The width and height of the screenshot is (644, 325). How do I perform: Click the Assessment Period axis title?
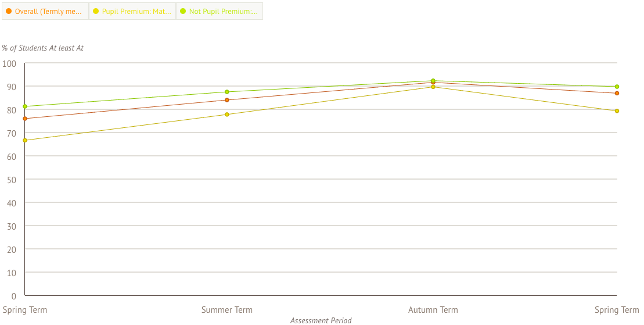pos(321,320)
